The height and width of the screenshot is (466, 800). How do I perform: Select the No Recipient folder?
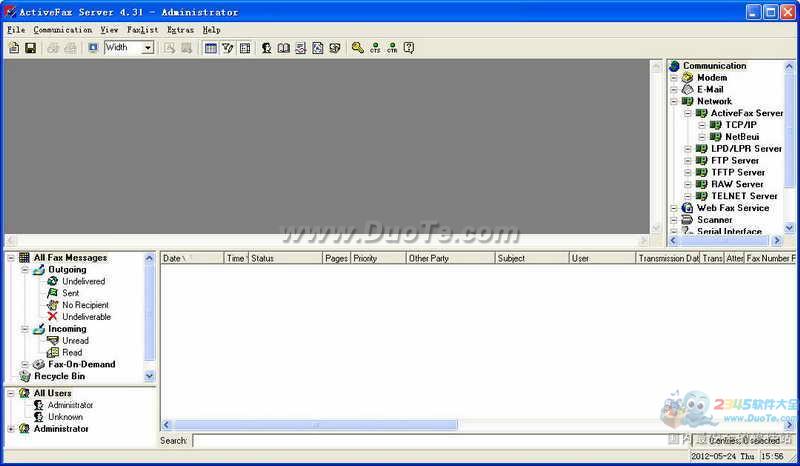tap(85, 305)
